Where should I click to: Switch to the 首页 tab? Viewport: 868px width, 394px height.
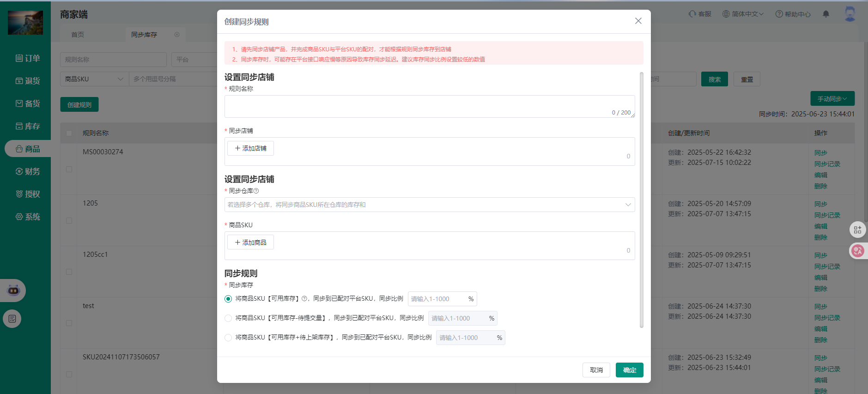point(78,35)
